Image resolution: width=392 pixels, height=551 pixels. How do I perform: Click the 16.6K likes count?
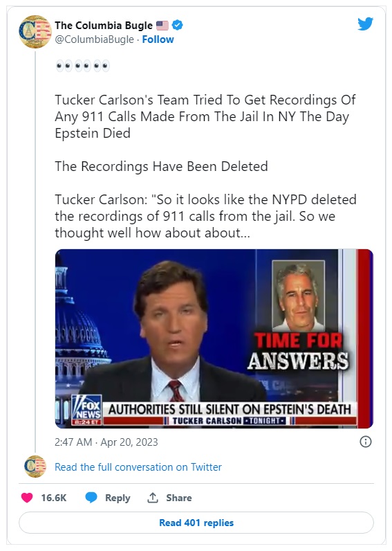click(54, 498)
